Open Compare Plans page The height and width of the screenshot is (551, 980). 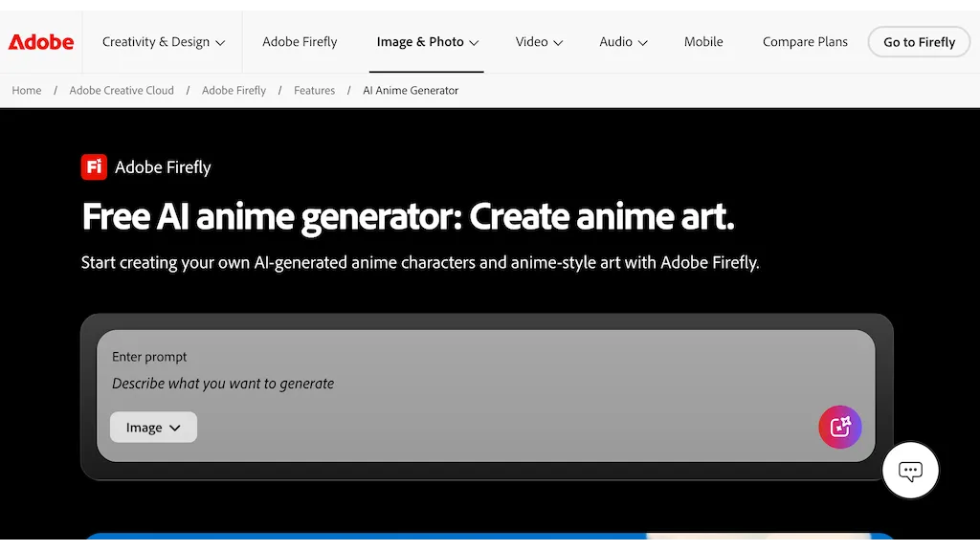pos(805,42)
